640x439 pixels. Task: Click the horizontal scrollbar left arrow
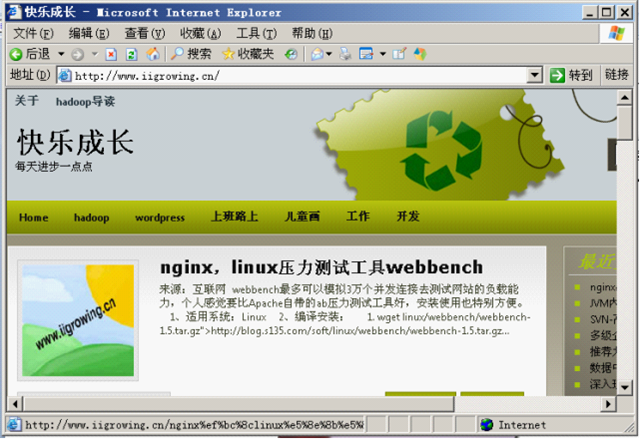coord(15,404)
